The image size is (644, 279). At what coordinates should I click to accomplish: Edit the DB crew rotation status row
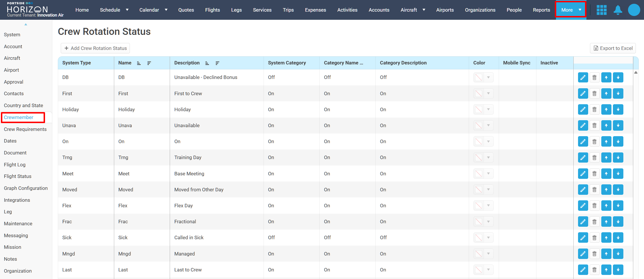coord(583,78)
